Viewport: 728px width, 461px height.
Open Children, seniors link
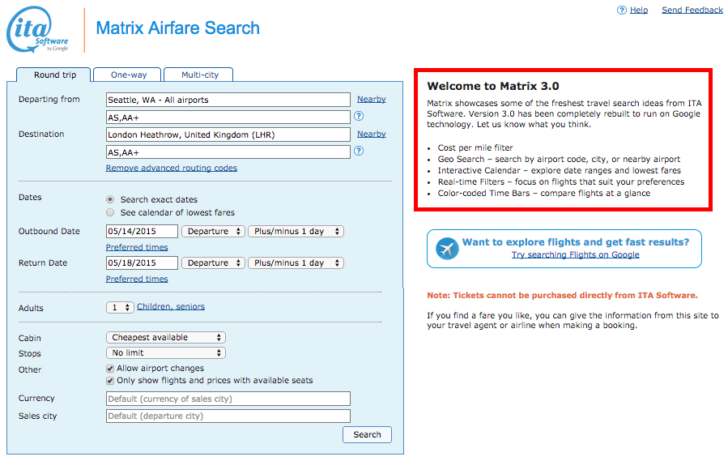[171, 307]
